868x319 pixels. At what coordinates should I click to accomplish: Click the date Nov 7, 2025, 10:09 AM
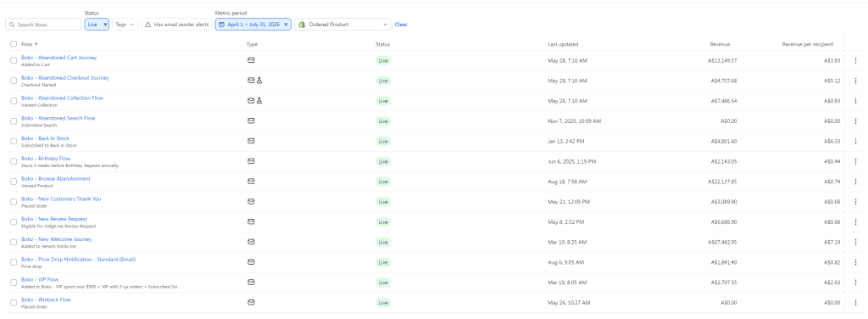574,120
